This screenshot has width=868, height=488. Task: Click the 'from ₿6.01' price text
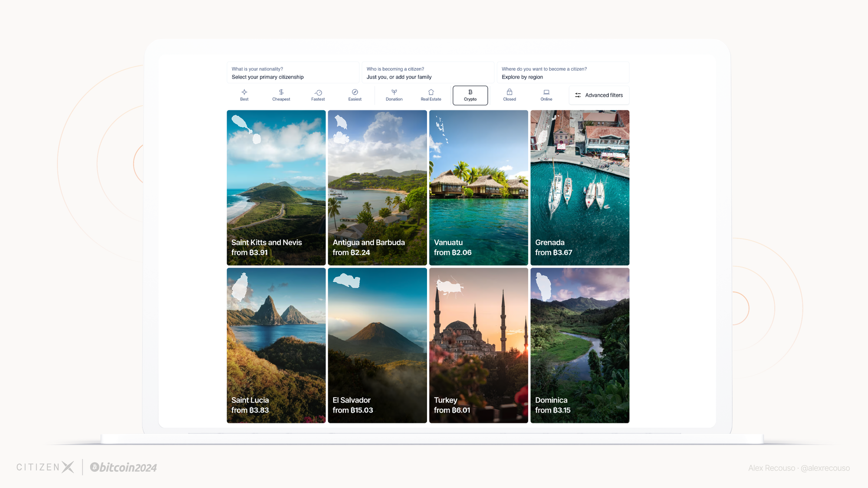click(452, 410)
